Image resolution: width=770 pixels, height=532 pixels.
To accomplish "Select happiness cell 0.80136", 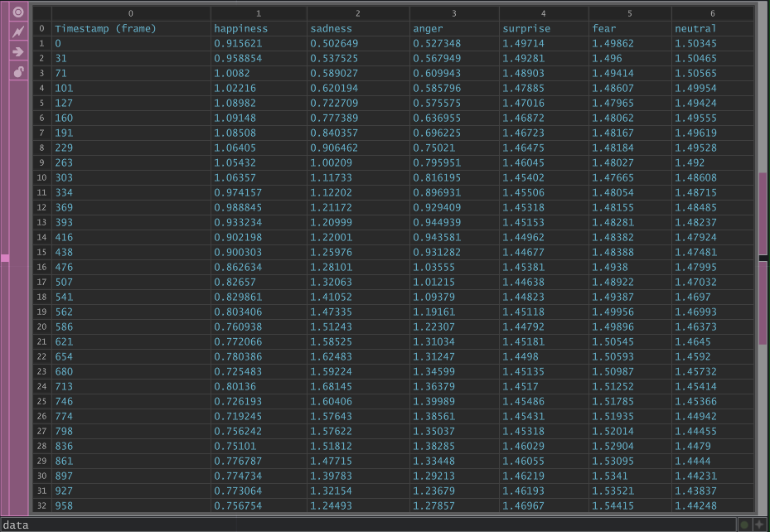I will click(259, 386).
